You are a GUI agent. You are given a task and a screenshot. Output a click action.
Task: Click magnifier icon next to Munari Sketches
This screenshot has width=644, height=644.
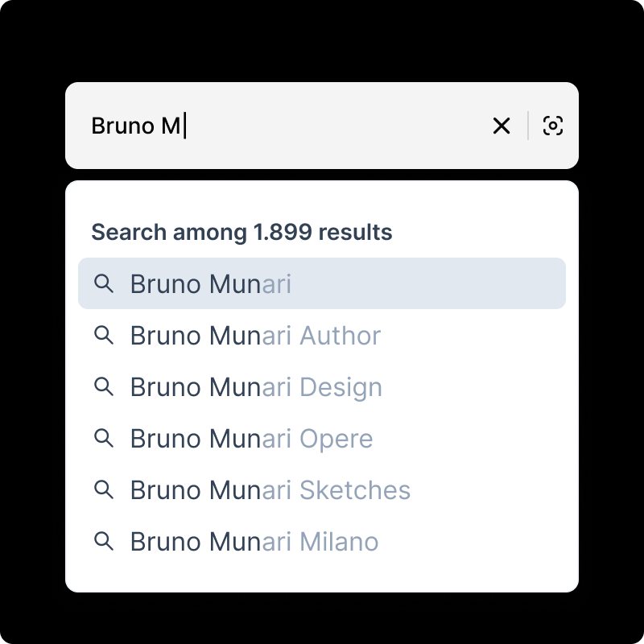click(104, 489)
